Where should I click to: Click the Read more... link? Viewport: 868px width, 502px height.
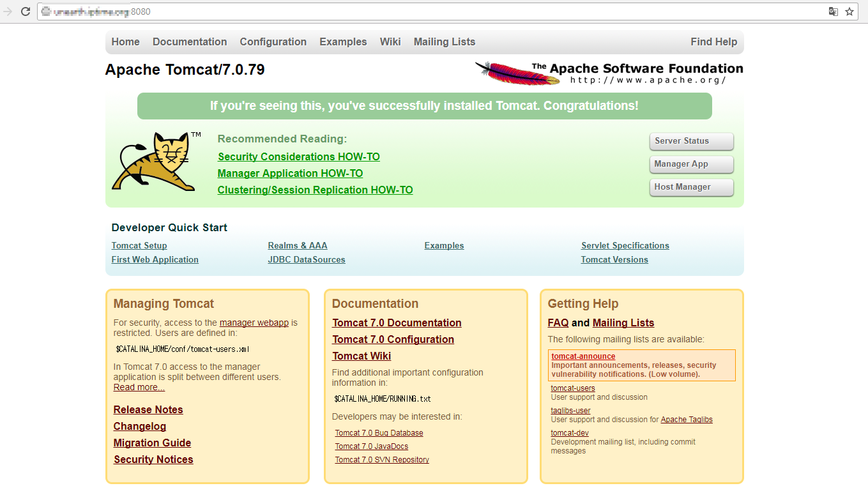(139, 388)
